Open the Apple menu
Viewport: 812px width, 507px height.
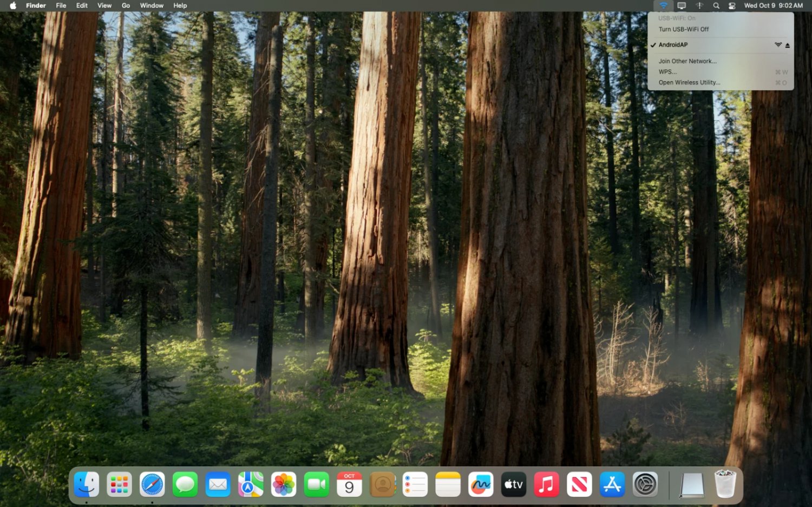click(13, 5)
